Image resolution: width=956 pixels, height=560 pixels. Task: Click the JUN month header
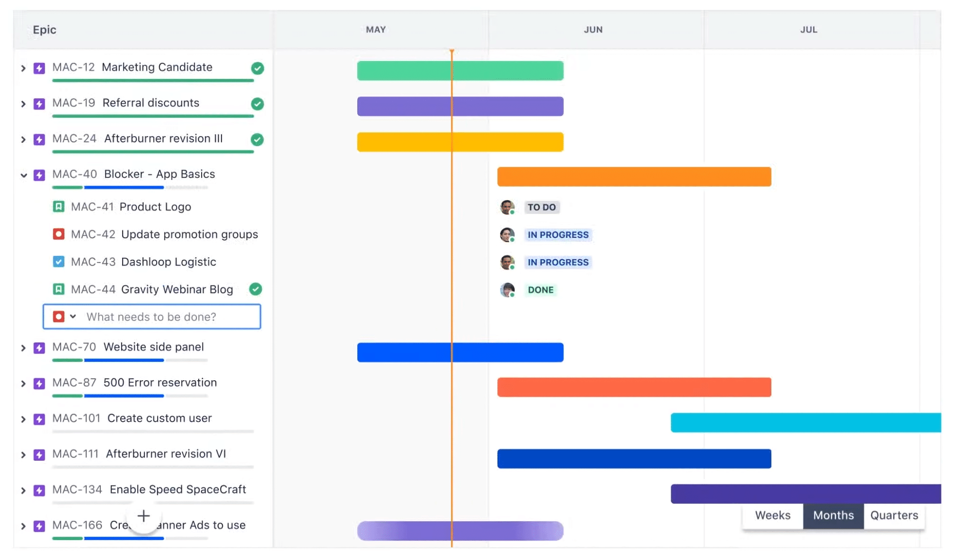(593, 30)
